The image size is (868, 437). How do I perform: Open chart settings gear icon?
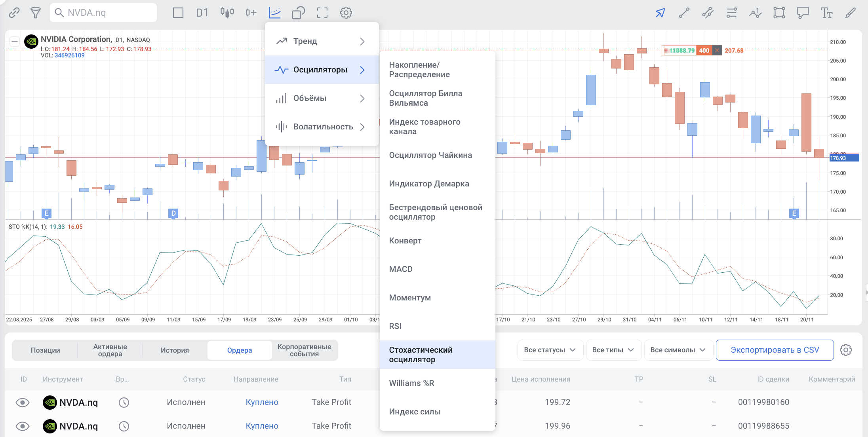[x=346, y=13]
